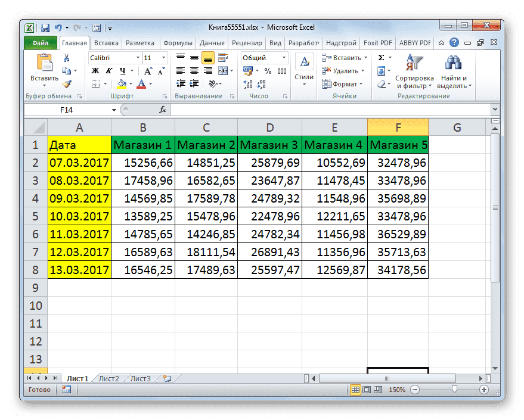Toggle bold formatting with Ж
524x420 pixels.
click(x=95, y=70)
